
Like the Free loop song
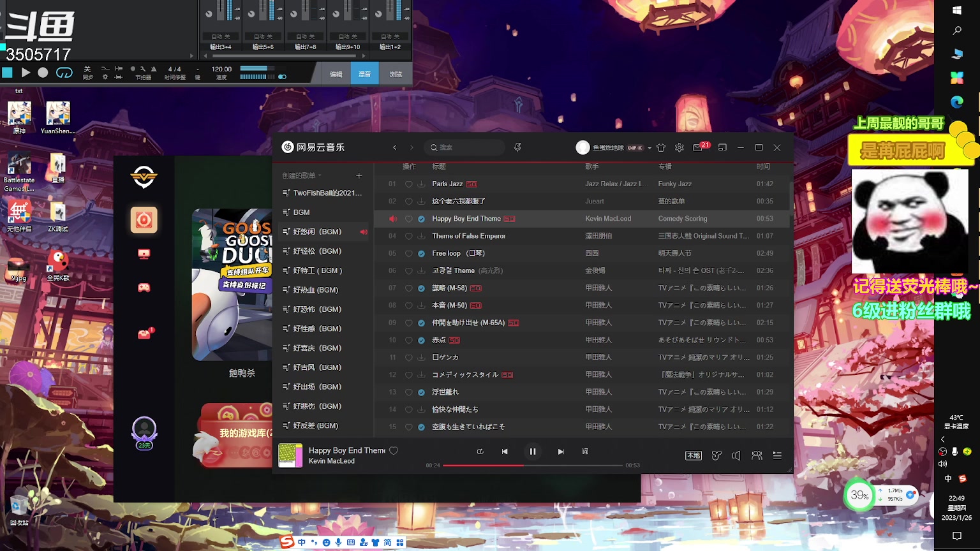(x=409, y=253)
